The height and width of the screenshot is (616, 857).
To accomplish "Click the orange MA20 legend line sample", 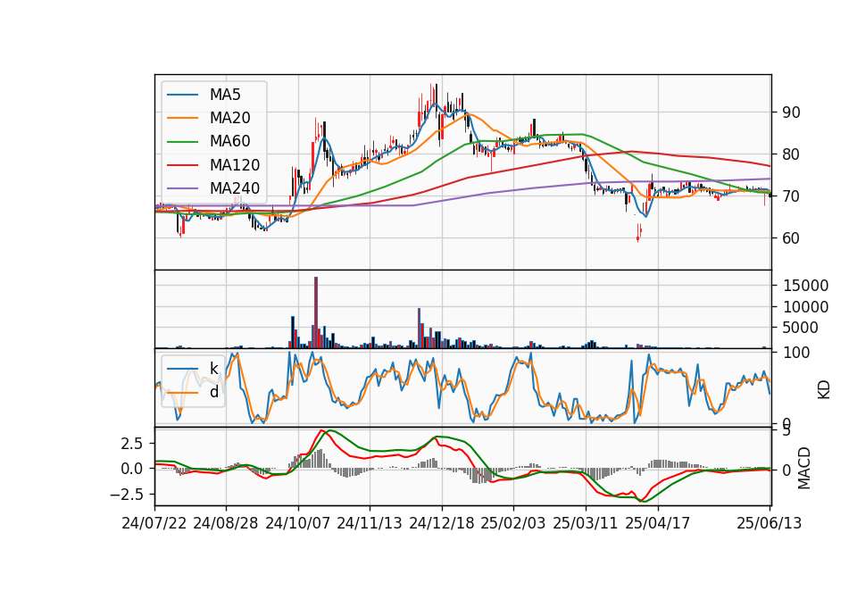I will (182, 118).
